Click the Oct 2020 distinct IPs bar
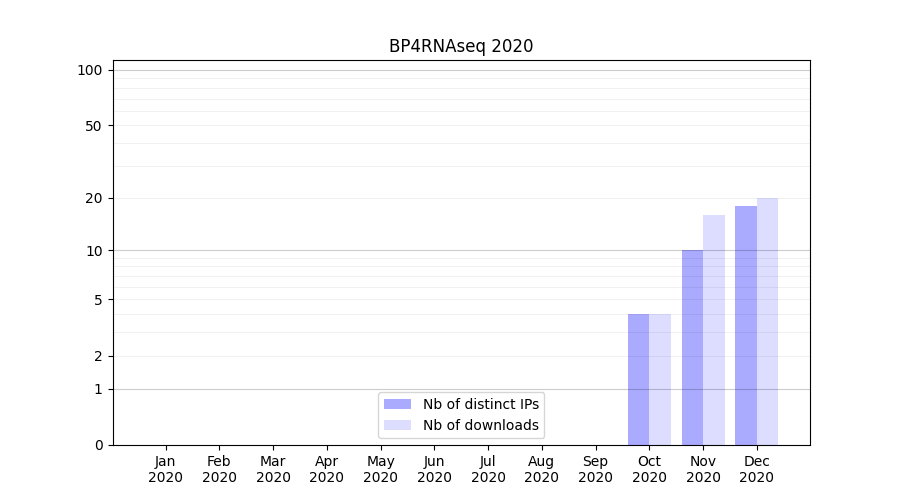Image resolution: width=900 pixels, height=500 pixels. [638, 379]
